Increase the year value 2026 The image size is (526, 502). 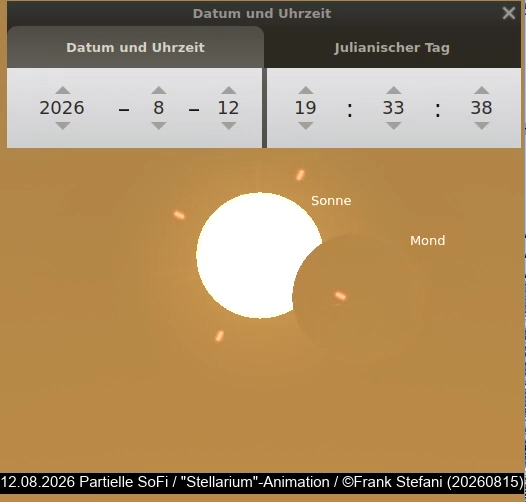pyautogui.click(x=63, y=90)
